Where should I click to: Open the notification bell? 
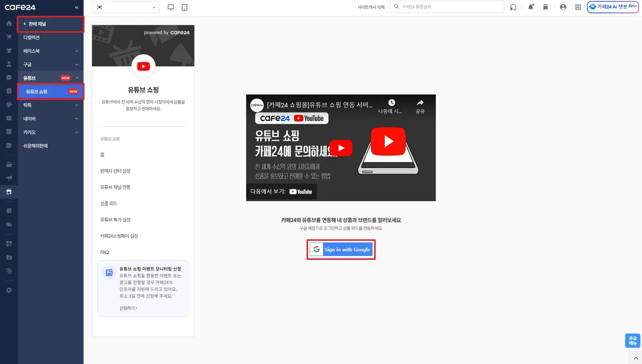click(x=531, y=7)
